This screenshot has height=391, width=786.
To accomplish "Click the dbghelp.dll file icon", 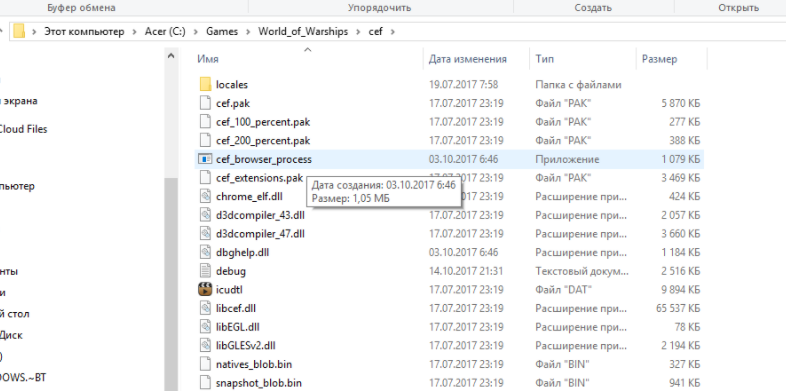I will [x=205, y=252].
